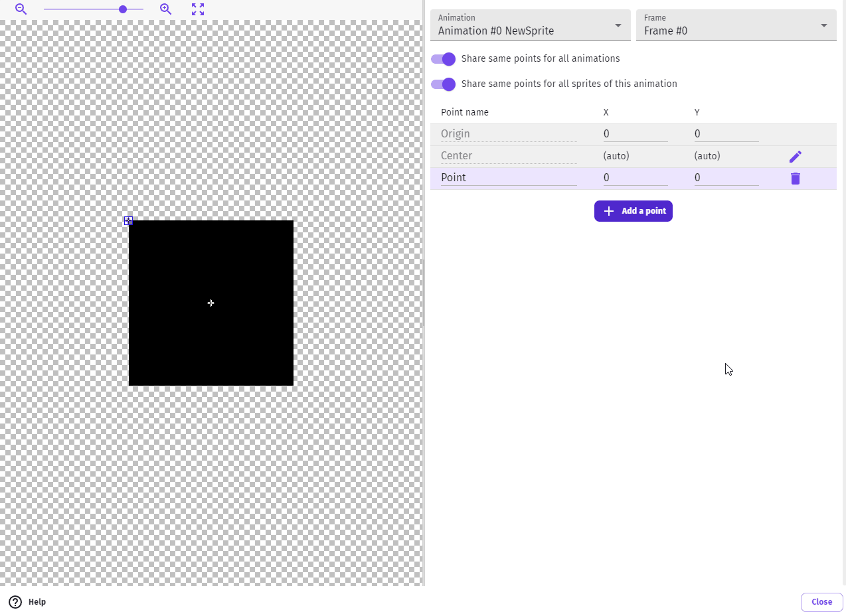Click the fit-to-view expand icon
846x616 pixels.
(x=198, y=9)
